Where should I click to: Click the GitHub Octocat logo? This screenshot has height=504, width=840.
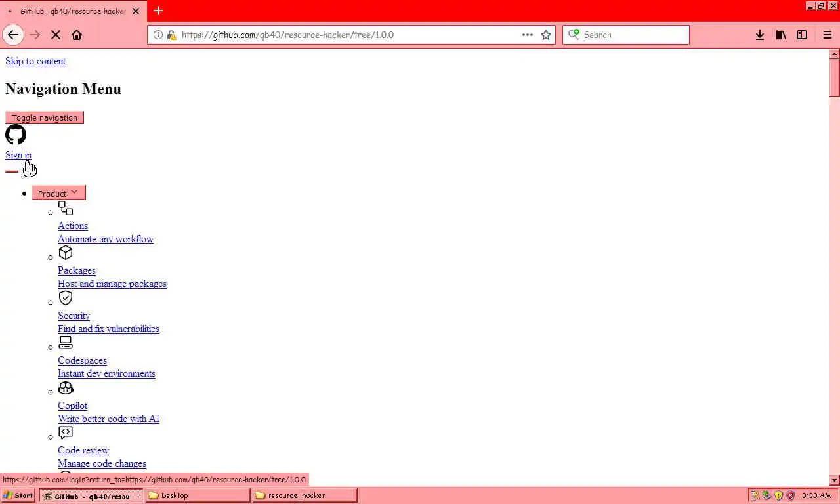16,135
